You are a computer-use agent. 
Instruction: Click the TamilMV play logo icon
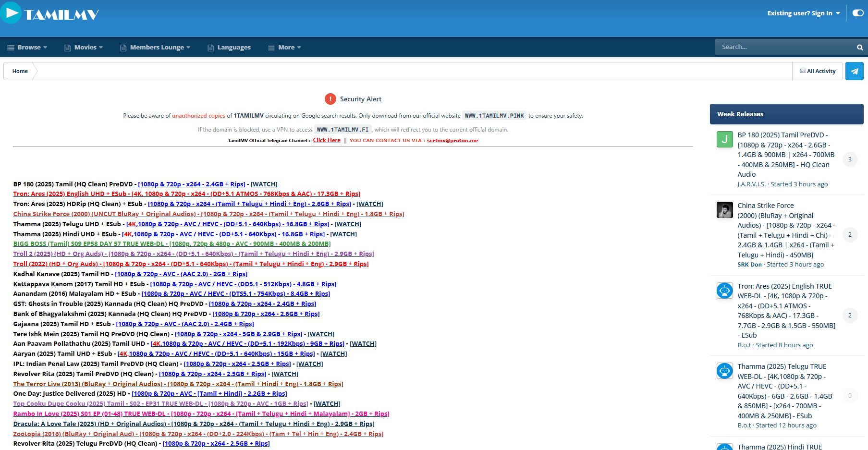[x=11, y=13]
